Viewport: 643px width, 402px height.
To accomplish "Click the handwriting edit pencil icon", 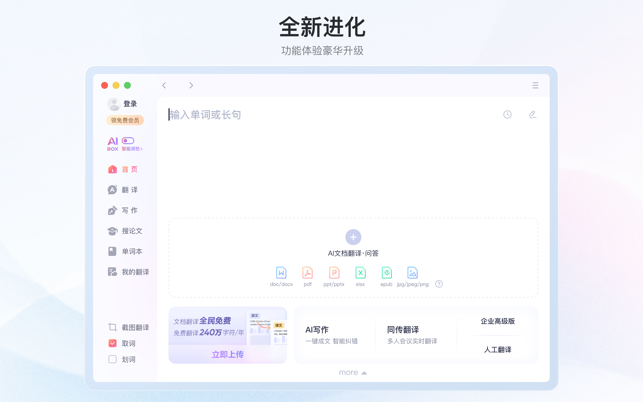I will 532,115.
